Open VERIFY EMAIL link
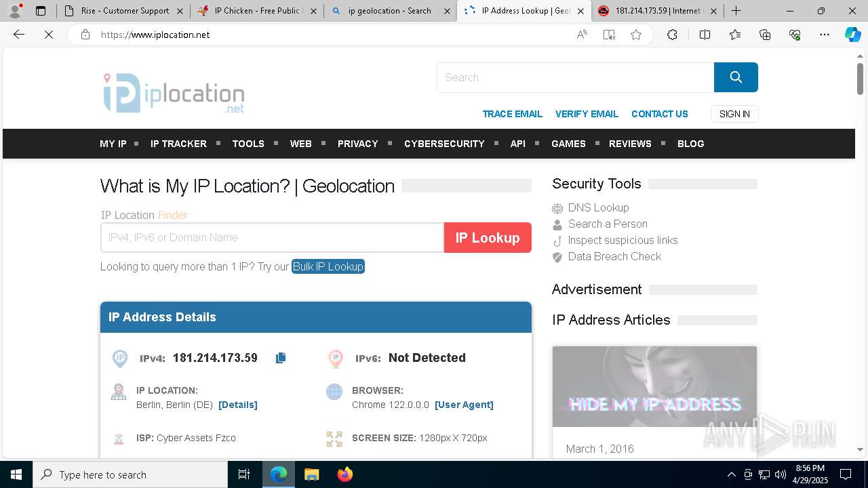 pos(587,114)
